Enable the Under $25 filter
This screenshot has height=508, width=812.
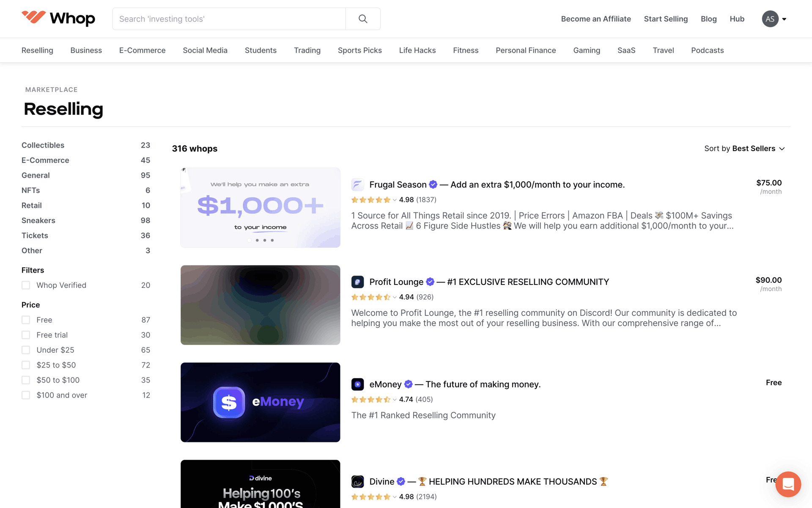(26, 350)
